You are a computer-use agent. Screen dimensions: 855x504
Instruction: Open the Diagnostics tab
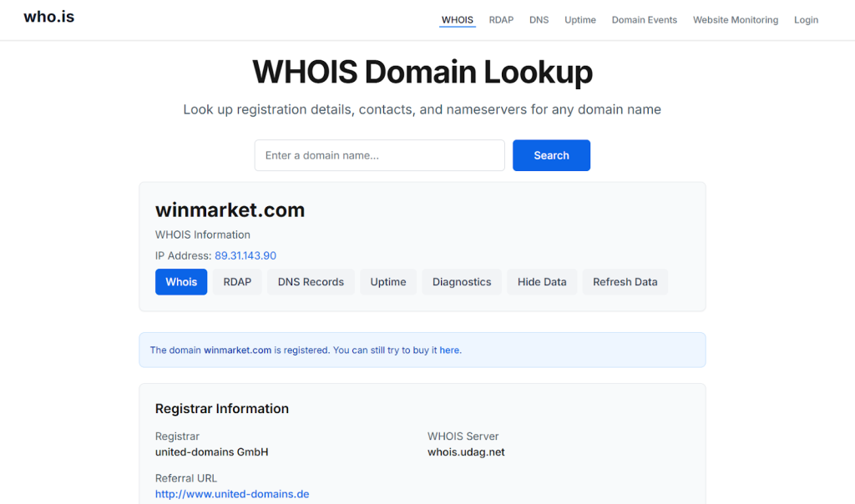coord(462,282)
